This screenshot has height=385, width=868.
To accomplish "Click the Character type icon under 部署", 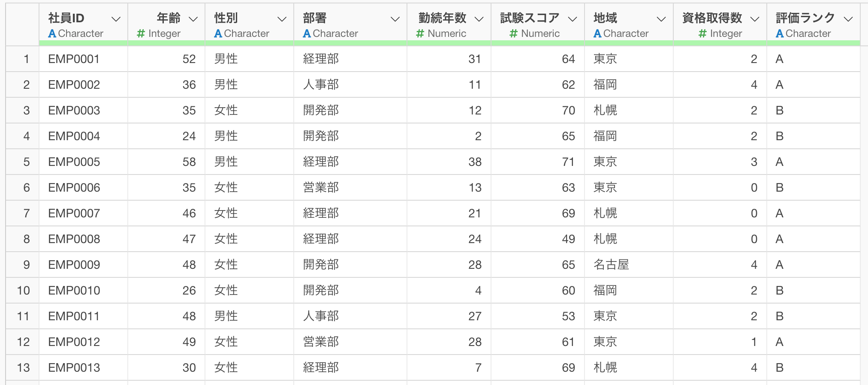I will 307,33.
